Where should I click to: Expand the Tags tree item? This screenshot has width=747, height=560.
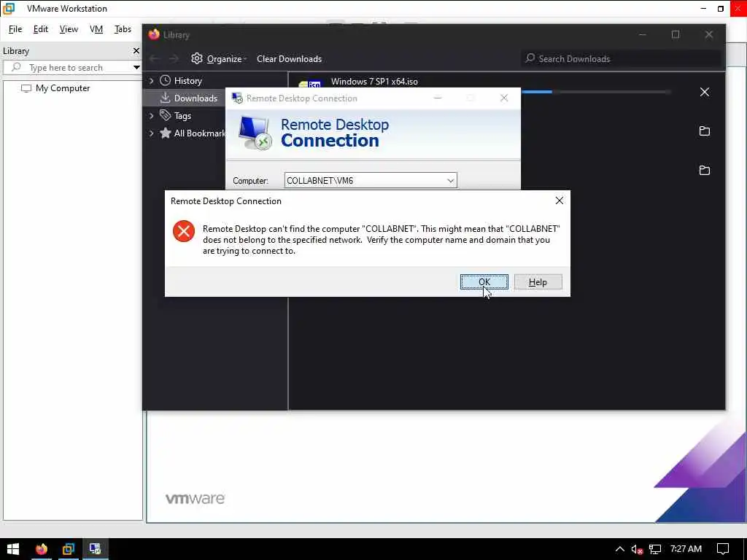[152, 116]
